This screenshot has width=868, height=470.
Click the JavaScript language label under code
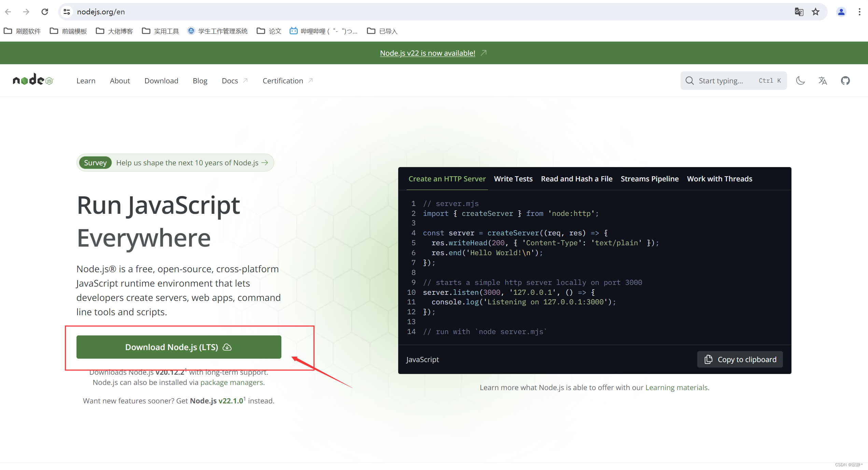(x=422, y=359)
